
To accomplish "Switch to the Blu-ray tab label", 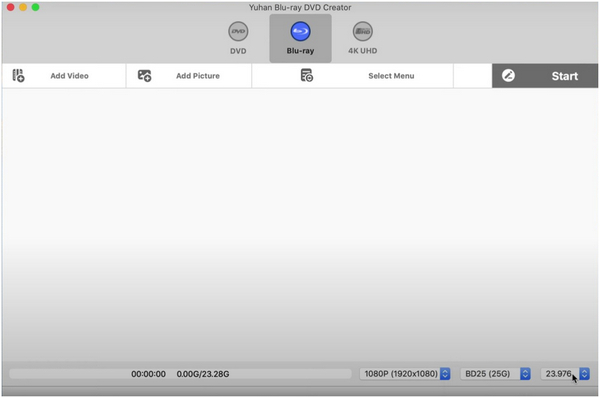I will (300, 51).
